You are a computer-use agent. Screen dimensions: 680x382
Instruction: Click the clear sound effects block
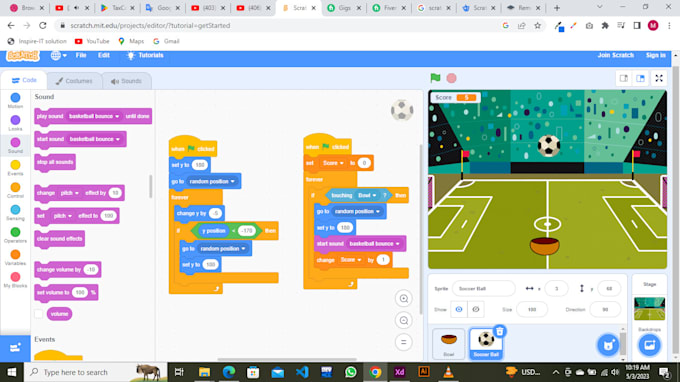pyautogui.click(x=59, y=239)
